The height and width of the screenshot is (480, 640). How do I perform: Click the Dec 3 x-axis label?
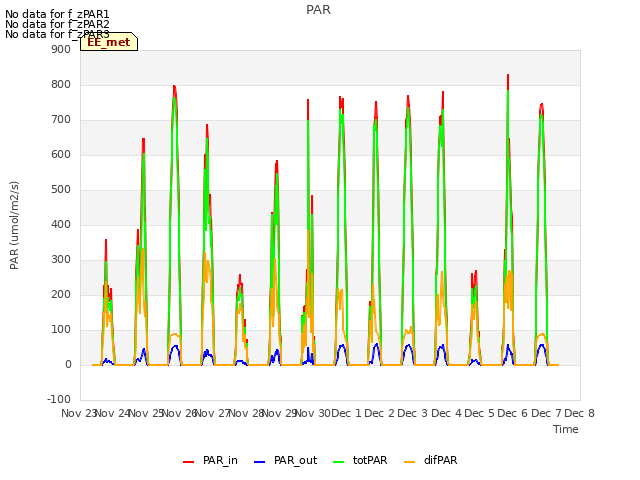point(413,413)
